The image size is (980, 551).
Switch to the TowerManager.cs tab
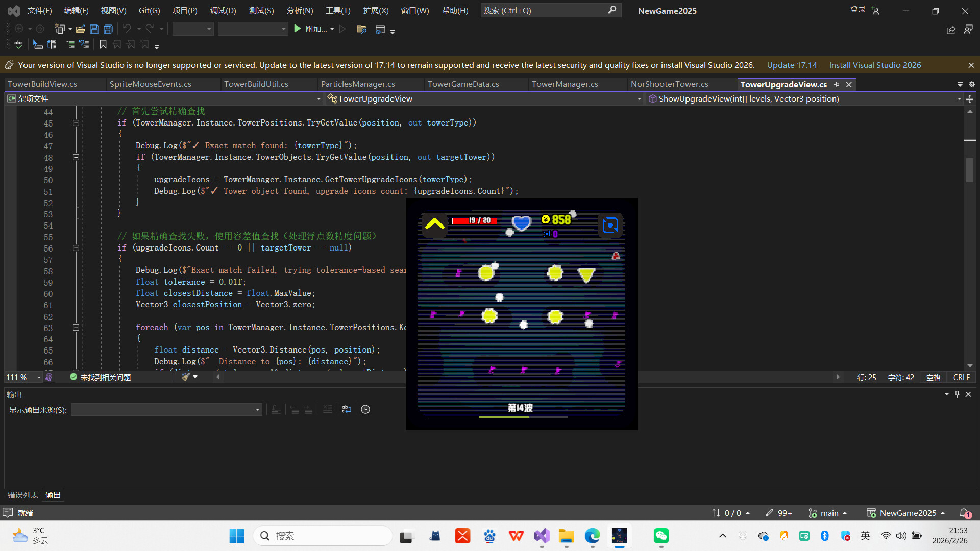coord(565,84)
